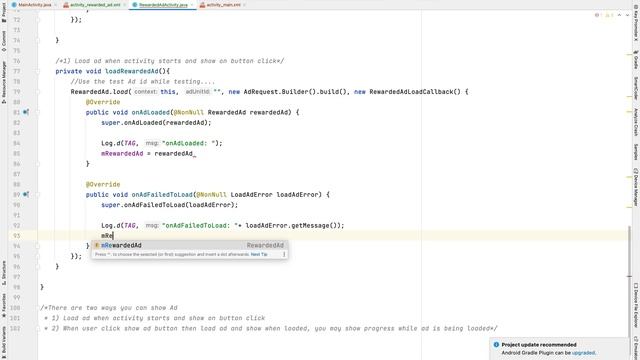
Task: Close the activity_rewarded_ad.xml tab
Action: [125, 5]
